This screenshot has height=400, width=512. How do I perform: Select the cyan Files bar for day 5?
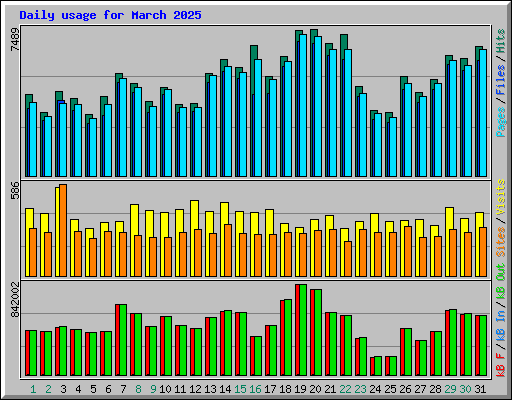[93, 148]
